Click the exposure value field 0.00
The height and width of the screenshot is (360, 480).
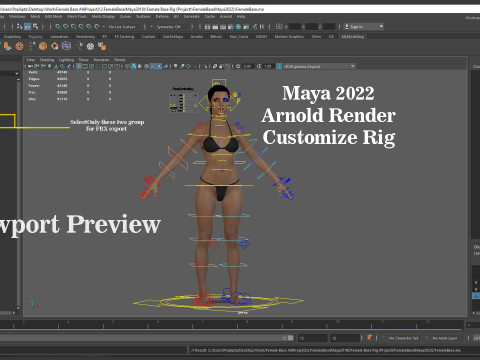coord(247,66)
